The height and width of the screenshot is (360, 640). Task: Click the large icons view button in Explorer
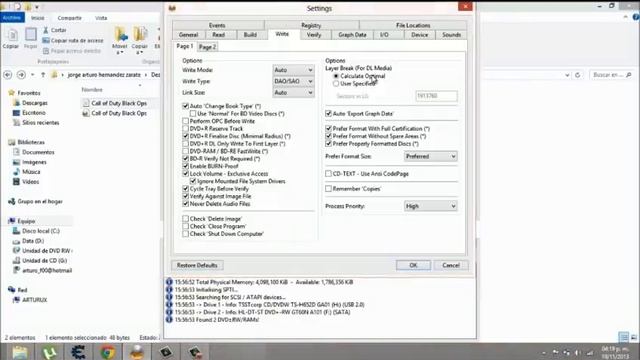[x=633, y=337]
